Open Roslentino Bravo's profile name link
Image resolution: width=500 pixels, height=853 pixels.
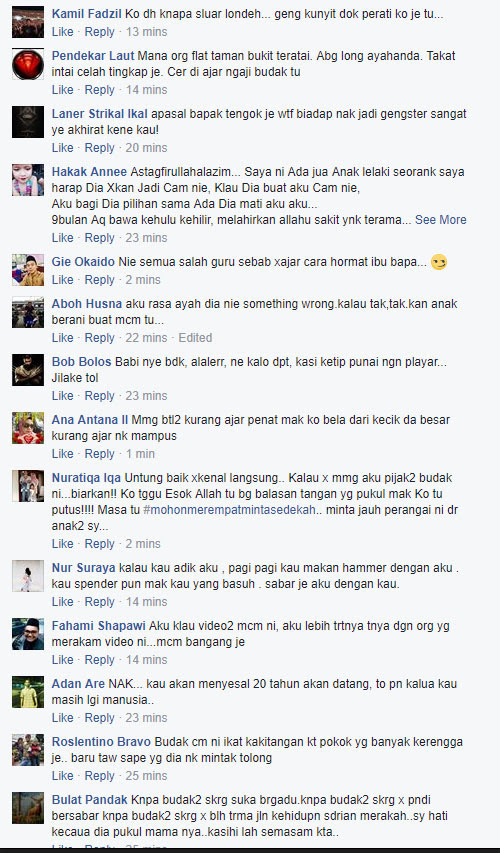tap(102, 742)
